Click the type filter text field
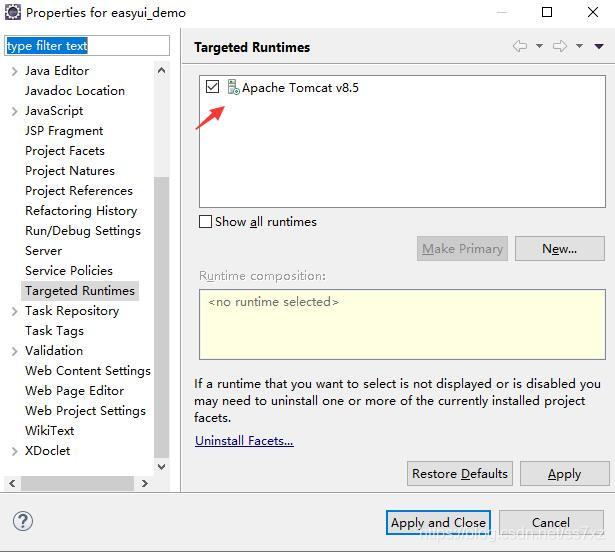The height and width of the screenshot is (552, 615). click(87, 46)
